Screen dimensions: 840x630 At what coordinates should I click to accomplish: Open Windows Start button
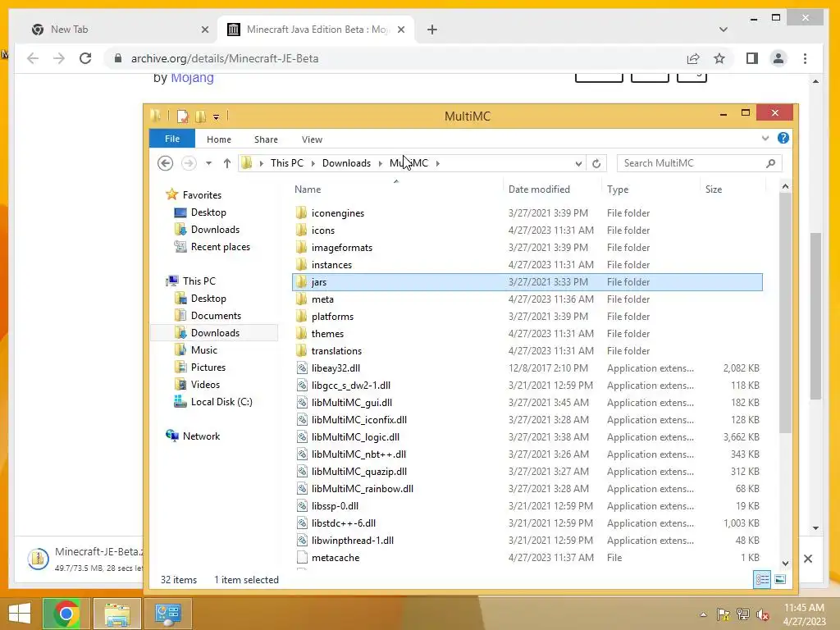click(20, 614)
